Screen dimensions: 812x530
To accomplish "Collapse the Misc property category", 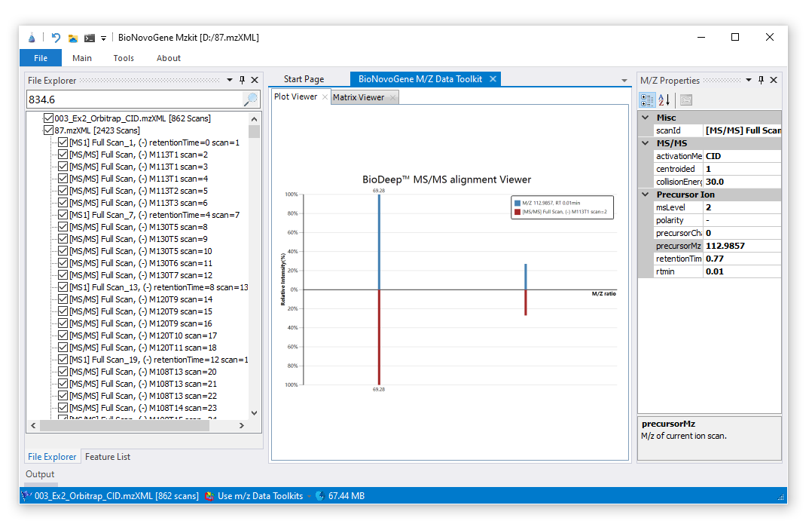I will pos(646,118).
